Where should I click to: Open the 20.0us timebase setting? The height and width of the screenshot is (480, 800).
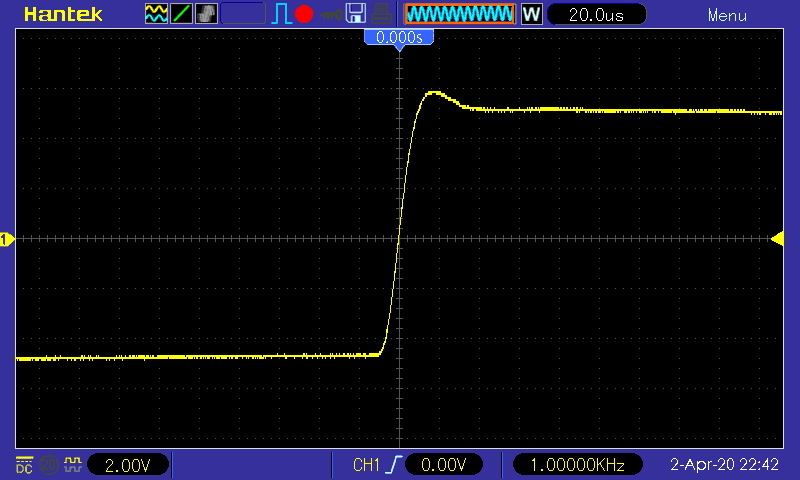click(596, 14)
